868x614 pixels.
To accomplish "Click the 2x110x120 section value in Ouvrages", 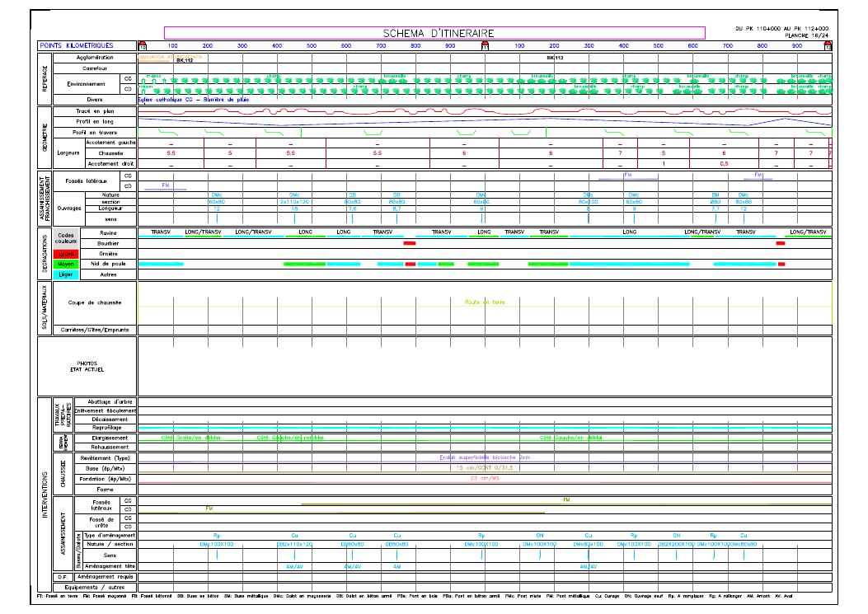I will [293, 201].
